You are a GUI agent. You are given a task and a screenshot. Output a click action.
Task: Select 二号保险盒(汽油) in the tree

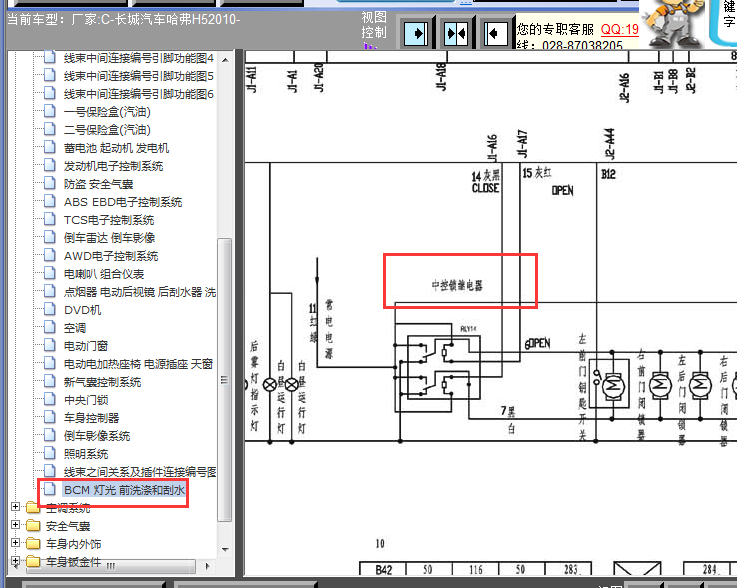click(107, 130)
